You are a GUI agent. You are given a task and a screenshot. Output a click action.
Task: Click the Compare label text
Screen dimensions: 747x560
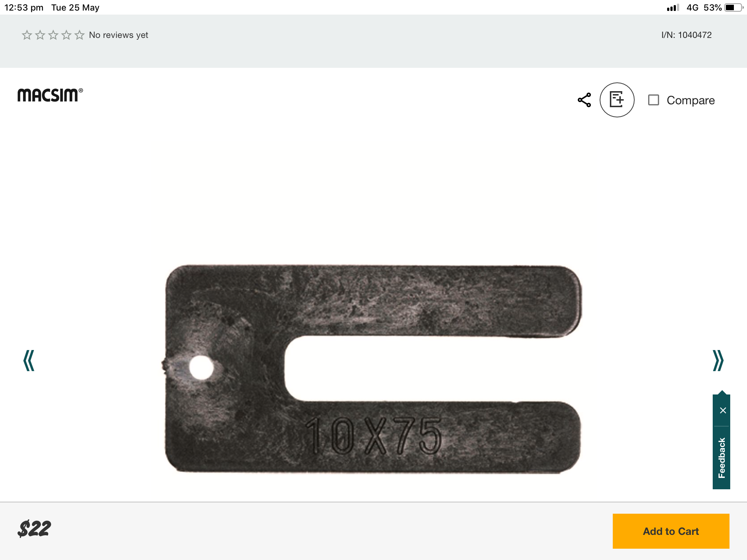point(690,100)
